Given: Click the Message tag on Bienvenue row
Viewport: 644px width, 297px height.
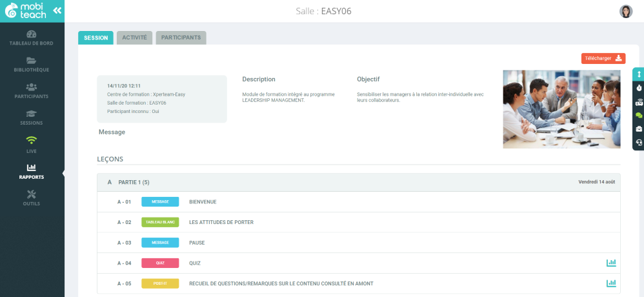Looking at the screenshot, I should 160,201.
